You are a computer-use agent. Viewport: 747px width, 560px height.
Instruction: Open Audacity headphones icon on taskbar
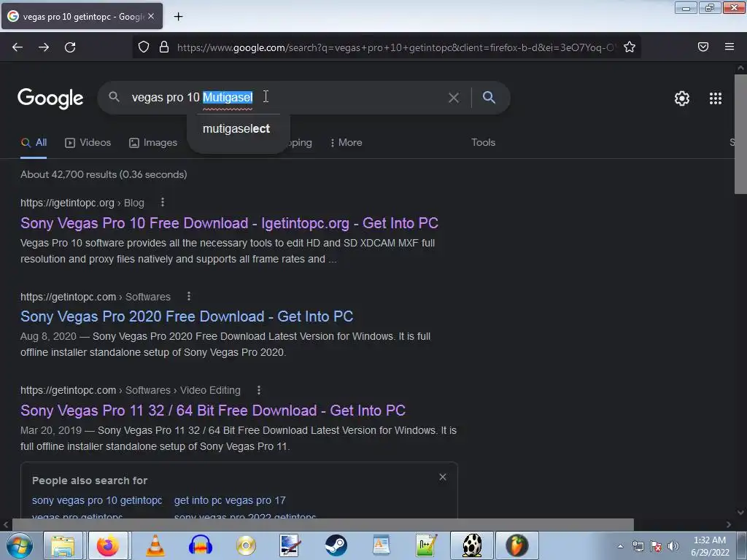coord(201,545)
